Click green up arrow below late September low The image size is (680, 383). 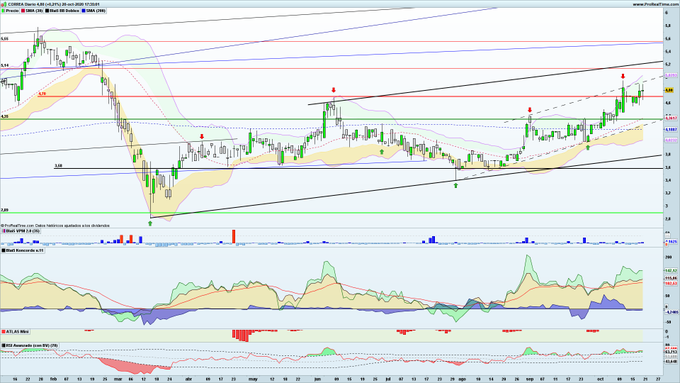(588, 147)
